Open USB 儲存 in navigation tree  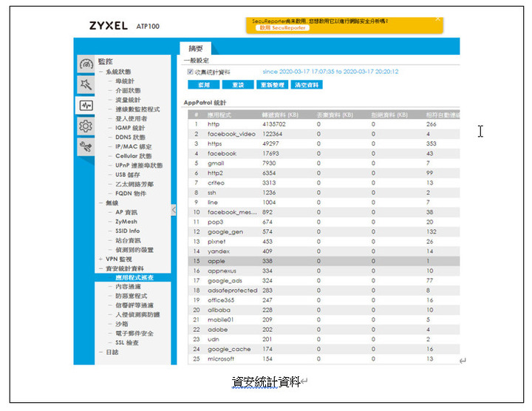pos(128,174)
